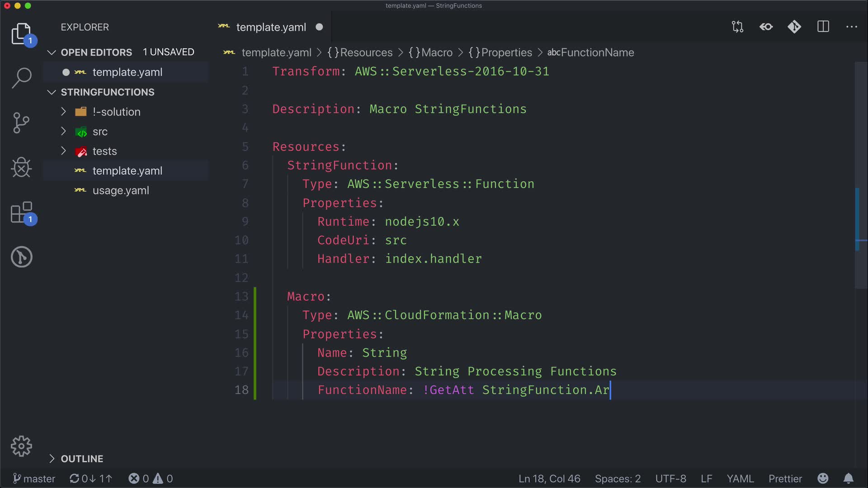Open usage.yaml in the explorer
Screen dimensions: 868x488
coord(121,190)
